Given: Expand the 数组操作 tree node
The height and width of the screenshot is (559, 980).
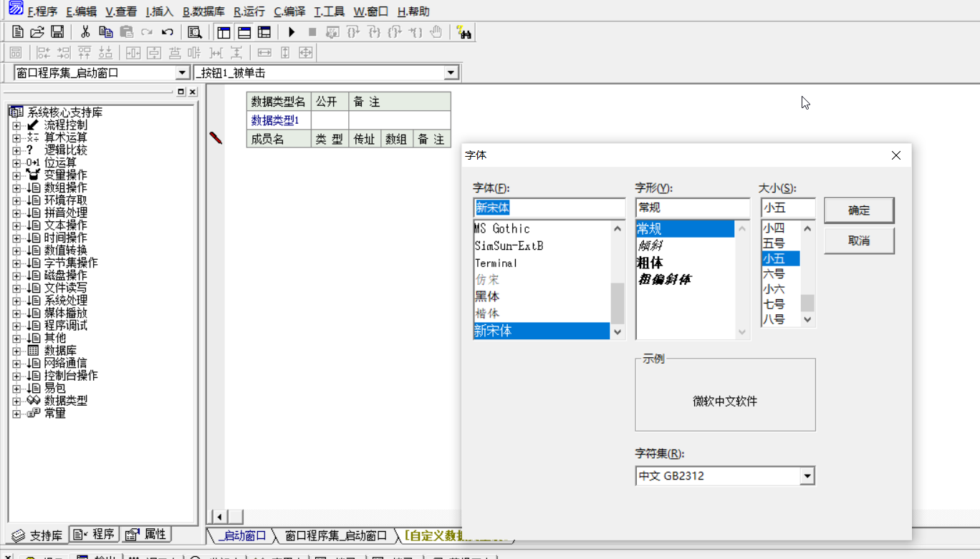Looking at the screenshot, I should pos(16,188).
